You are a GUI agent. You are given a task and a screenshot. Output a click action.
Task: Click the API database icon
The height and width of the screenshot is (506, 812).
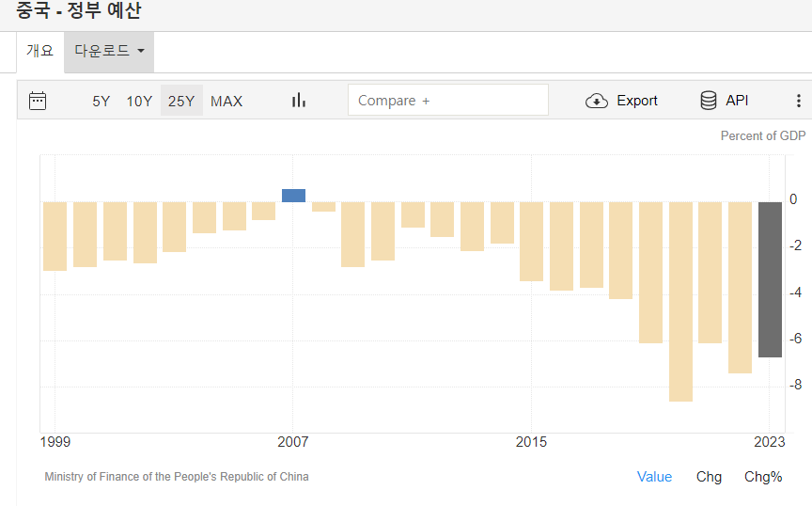pos(708,100)
